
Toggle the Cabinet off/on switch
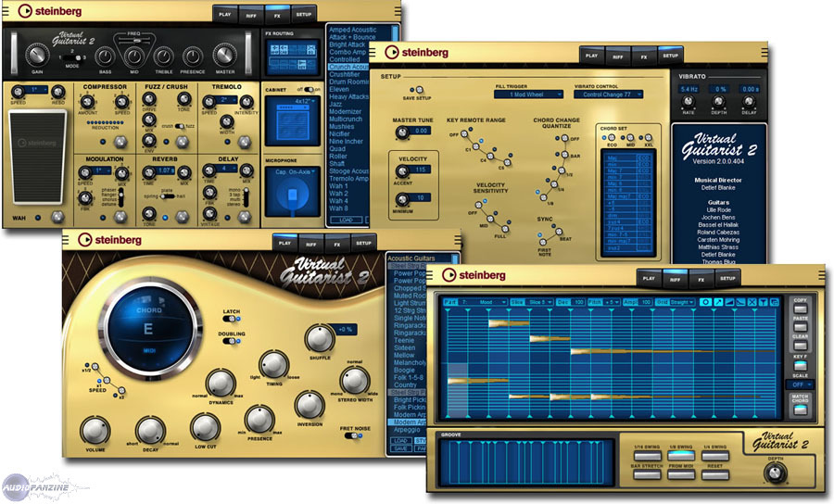pyautogui.click(x=309, y=90)
